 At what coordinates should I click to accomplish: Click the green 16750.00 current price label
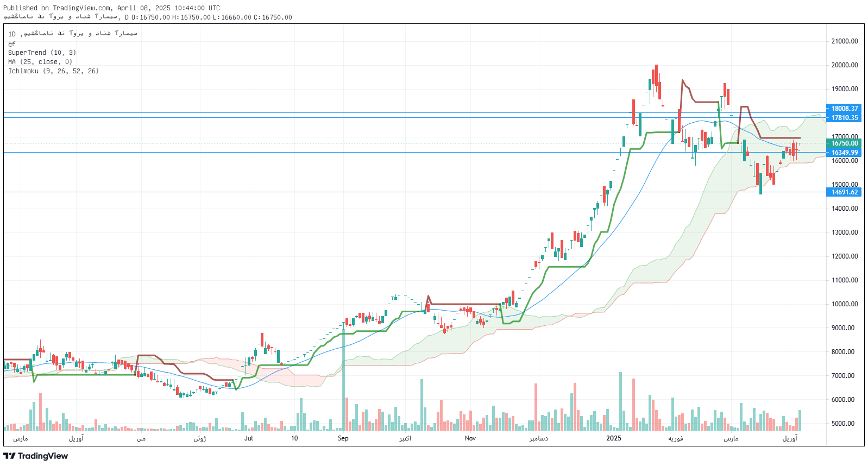[845, 143]
